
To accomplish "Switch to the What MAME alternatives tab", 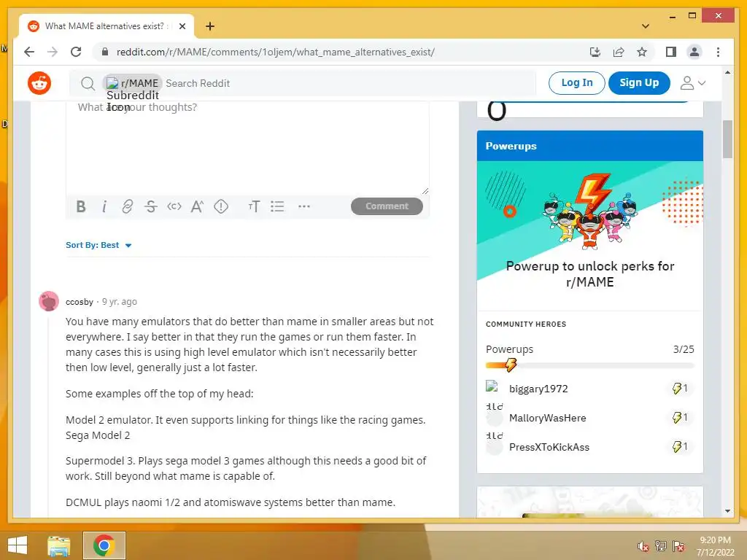I will (104, 26).
